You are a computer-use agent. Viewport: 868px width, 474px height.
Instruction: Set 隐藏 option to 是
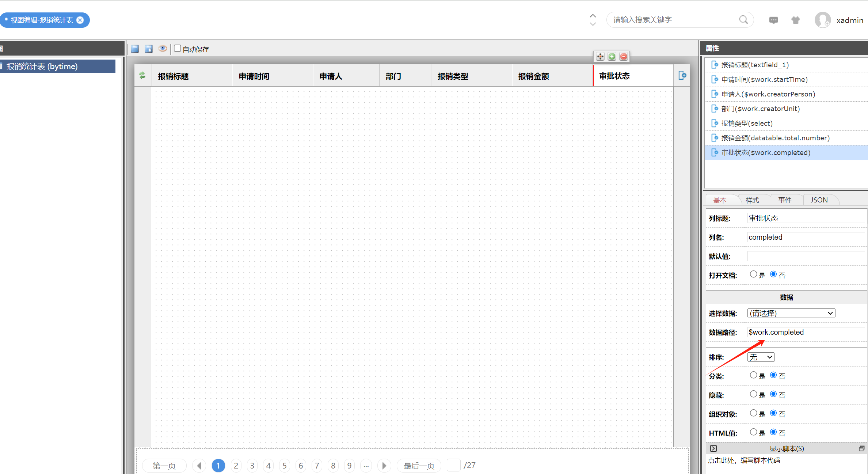[753, 394]
